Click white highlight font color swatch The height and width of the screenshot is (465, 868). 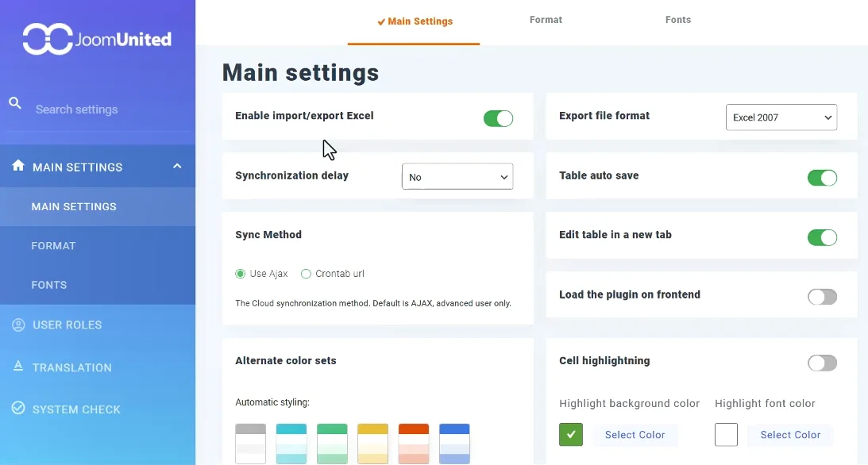coord(727,435)
